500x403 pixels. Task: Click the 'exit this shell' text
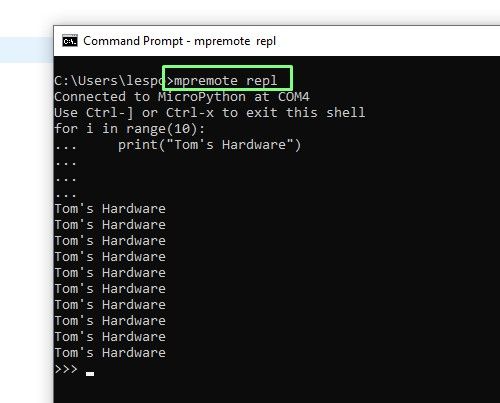tap(305, 113)
